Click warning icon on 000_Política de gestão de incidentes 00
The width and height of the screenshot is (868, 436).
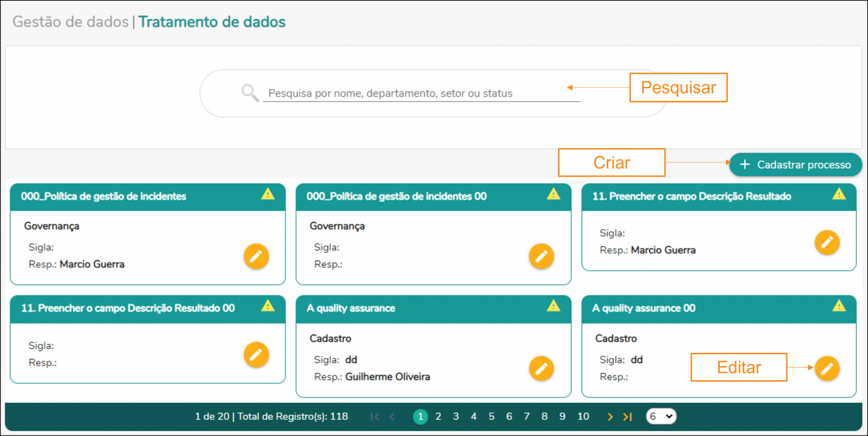(553, 194)
